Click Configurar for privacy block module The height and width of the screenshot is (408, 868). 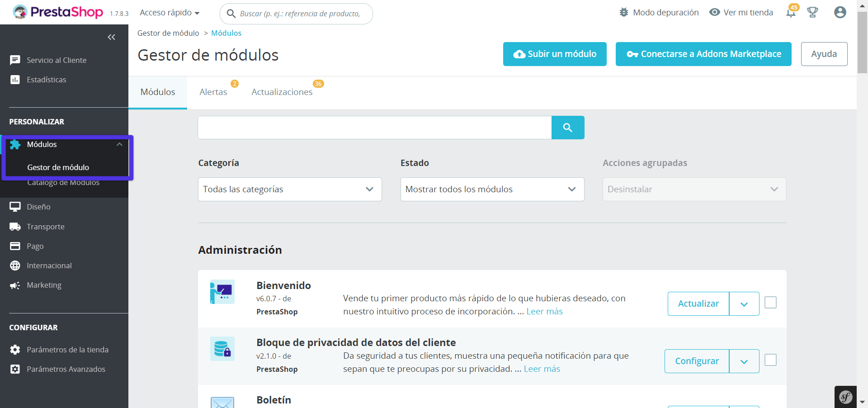pyautogui.click(x=697, y=361)
